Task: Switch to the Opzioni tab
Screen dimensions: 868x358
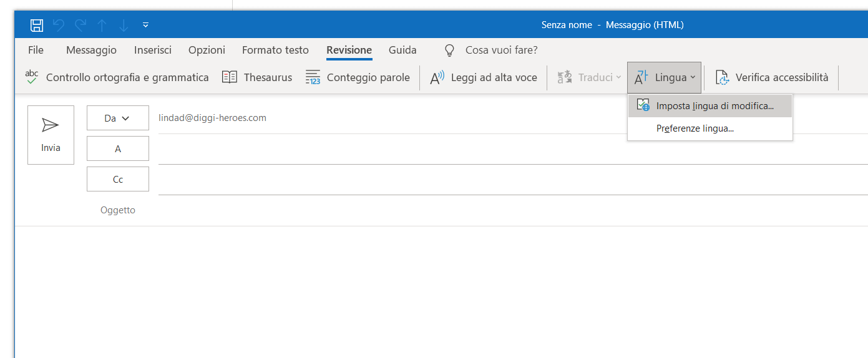Action: (207, 50)
